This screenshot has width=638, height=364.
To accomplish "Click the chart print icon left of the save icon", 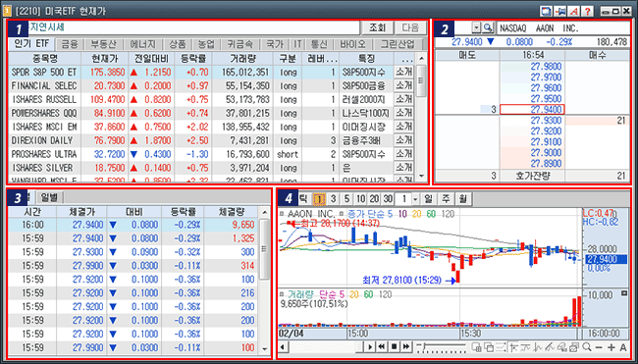I will coord(562,347).
